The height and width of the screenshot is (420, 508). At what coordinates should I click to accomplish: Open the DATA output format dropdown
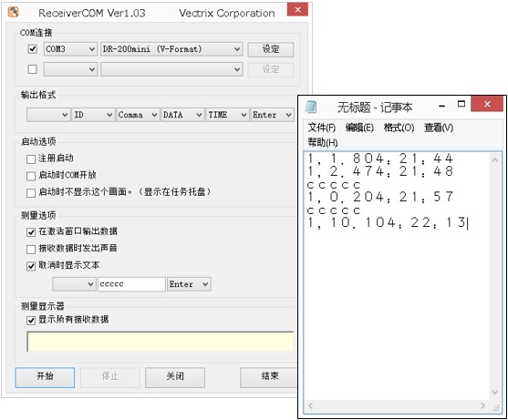click(x=182, y=115)
